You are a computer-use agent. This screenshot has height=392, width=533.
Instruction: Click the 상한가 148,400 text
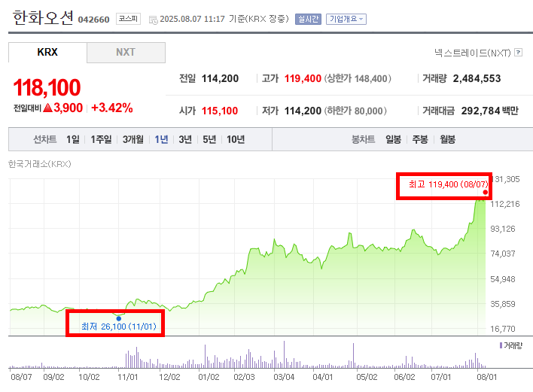tap(358, 78)
